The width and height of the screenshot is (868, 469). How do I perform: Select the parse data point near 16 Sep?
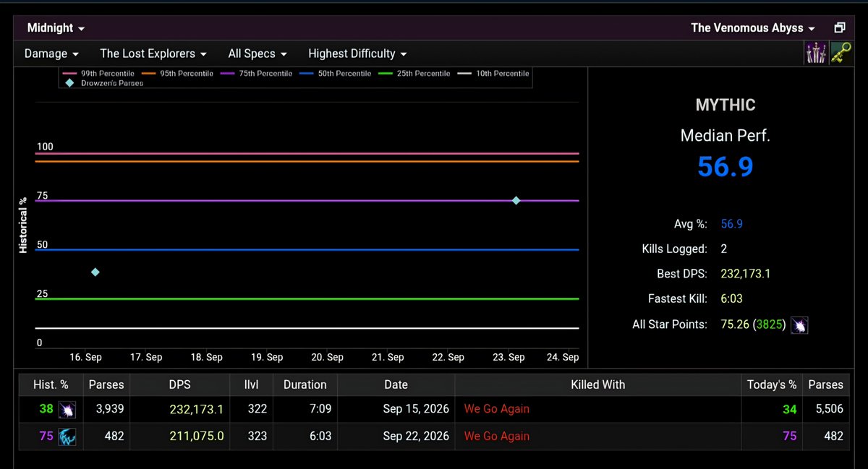coord(95,272)
